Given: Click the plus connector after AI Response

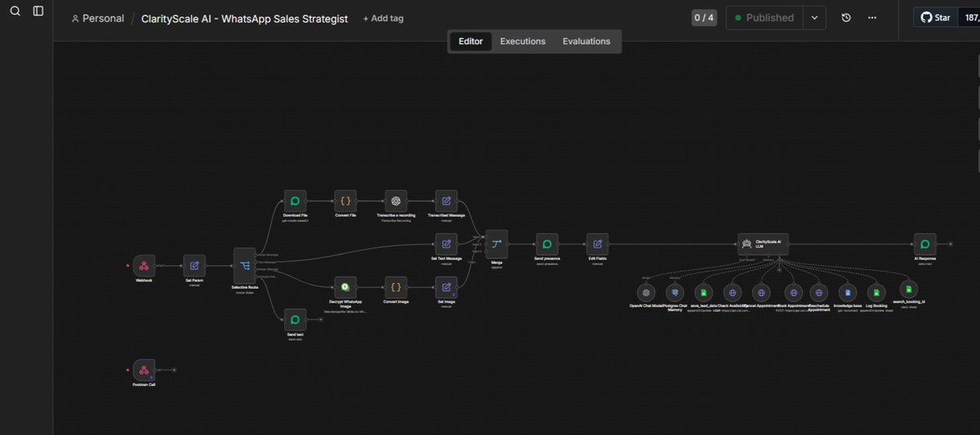Looking at the screenshot, I should click(x=952, y=243).
